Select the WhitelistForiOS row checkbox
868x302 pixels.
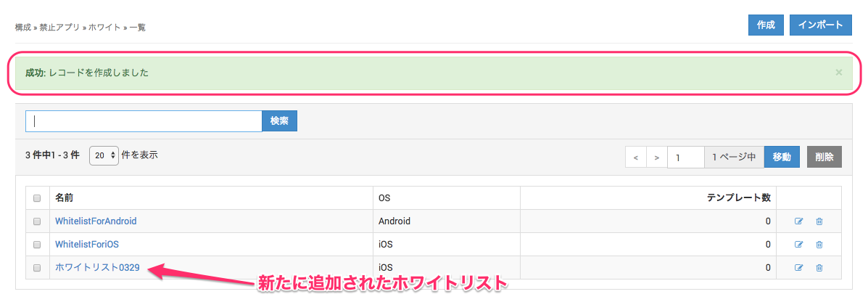(37, 245)
